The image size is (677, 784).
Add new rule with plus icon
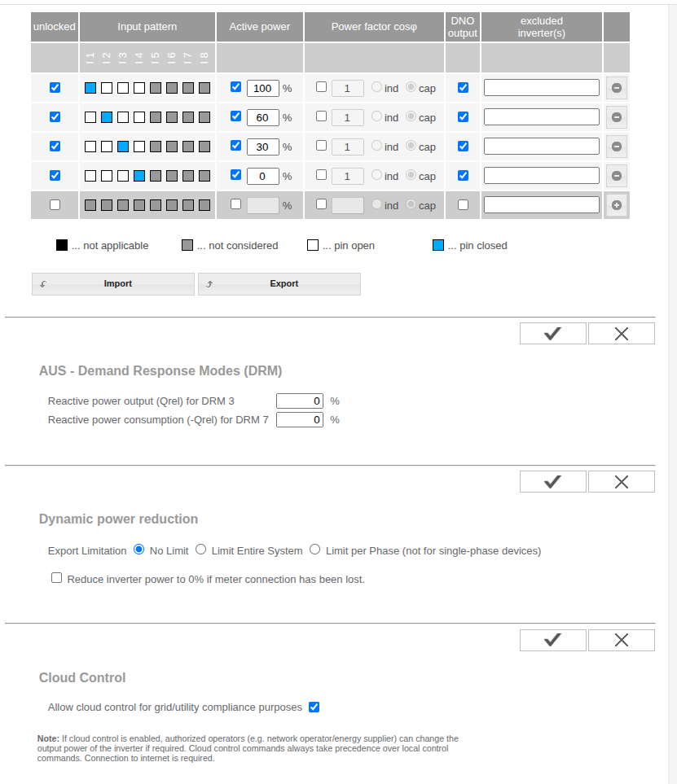pyautogui.click(x=616, y=205)
